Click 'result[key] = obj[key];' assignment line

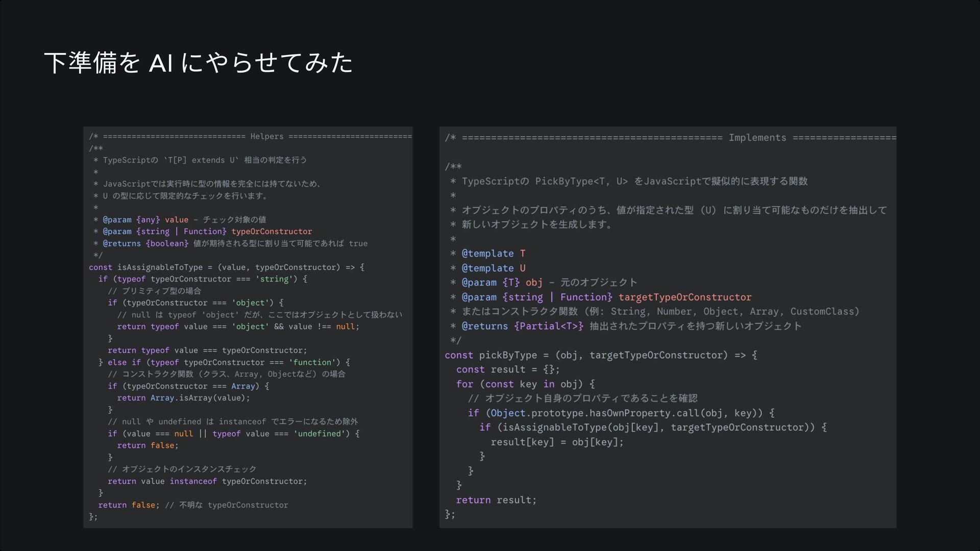557,442
